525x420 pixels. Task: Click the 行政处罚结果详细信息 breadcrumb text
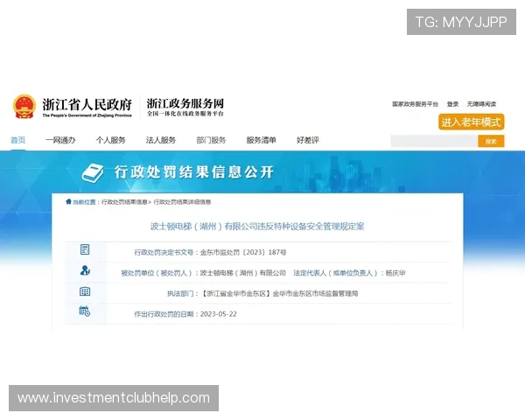click(182, 202)
